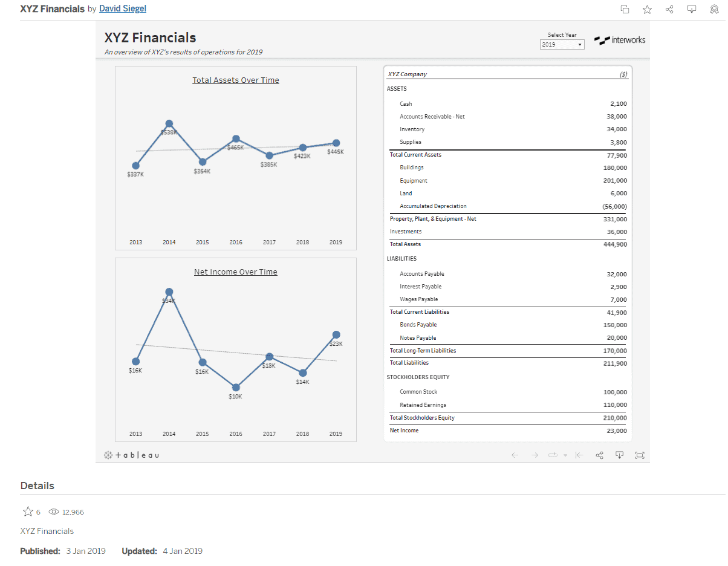Screen dimensions: 728x566
Task: Download from the Tableau bottom toolbar
Action: [x=619, y=455]
